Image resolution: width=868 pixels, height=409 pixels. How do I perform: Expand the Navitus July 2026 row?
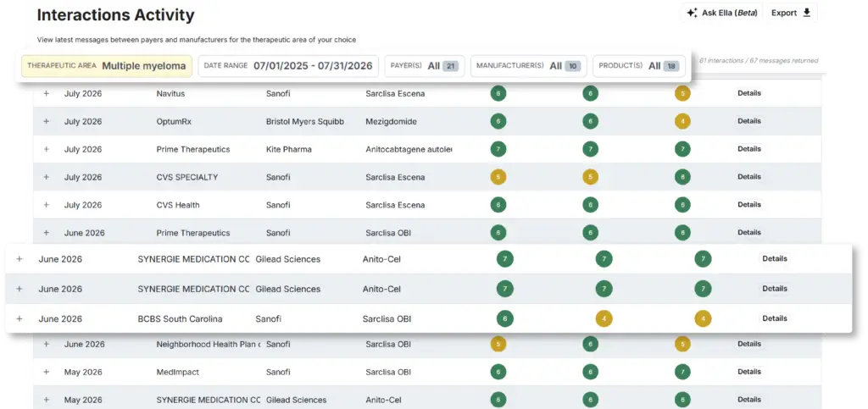[x=47, y=93]
